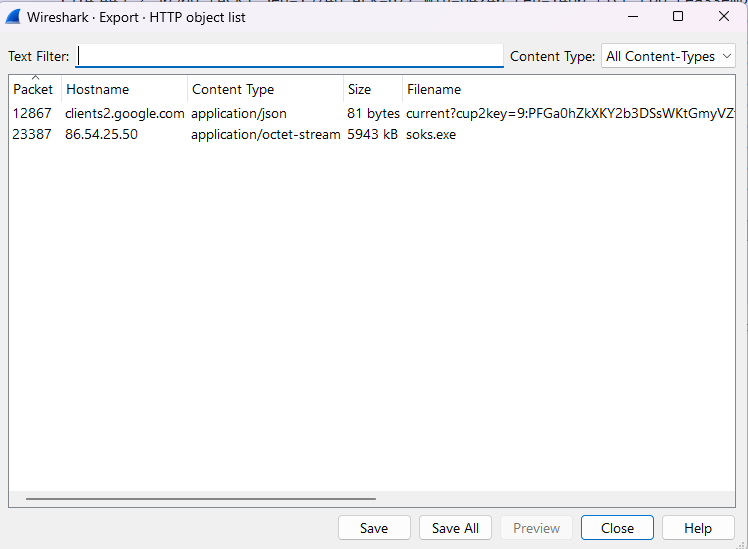Viewport: 748px width, 549px height.
Task: Click the Preview button
Action: click(536, 528)
